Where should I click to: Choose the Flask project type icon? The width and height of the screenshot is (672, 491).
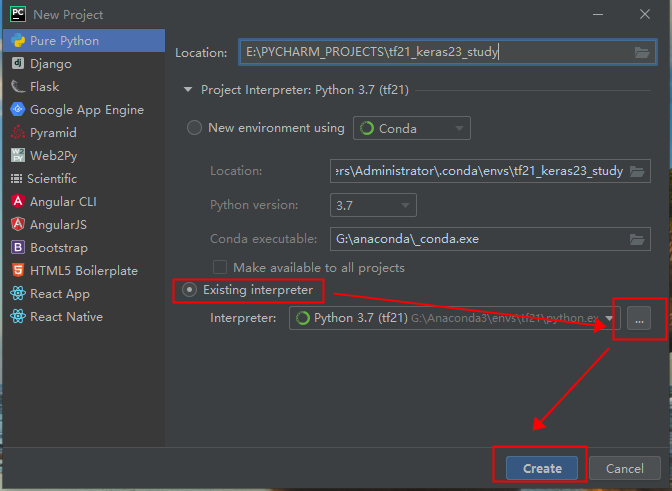pyautogui.click(x=17, y=87)
